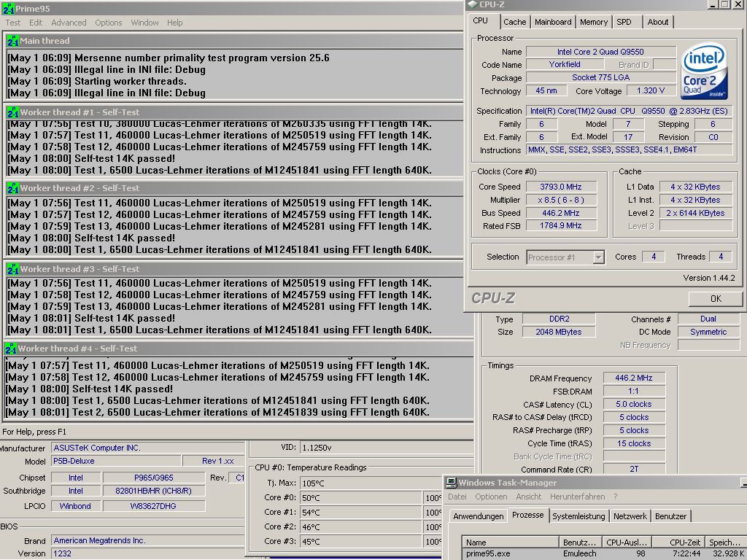The height and width of the screenshot is (560, 747).
Task: Click the Prime95 title bar icon
Action: (x=8, y=8)
